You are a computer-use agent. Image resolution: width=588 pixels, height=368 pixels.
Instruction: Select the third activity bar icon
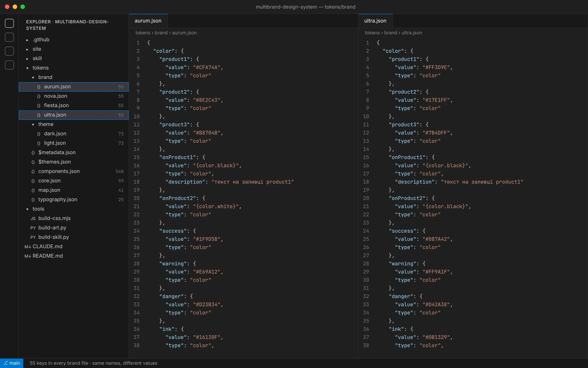pyautogui.click(x=9, y=51)
